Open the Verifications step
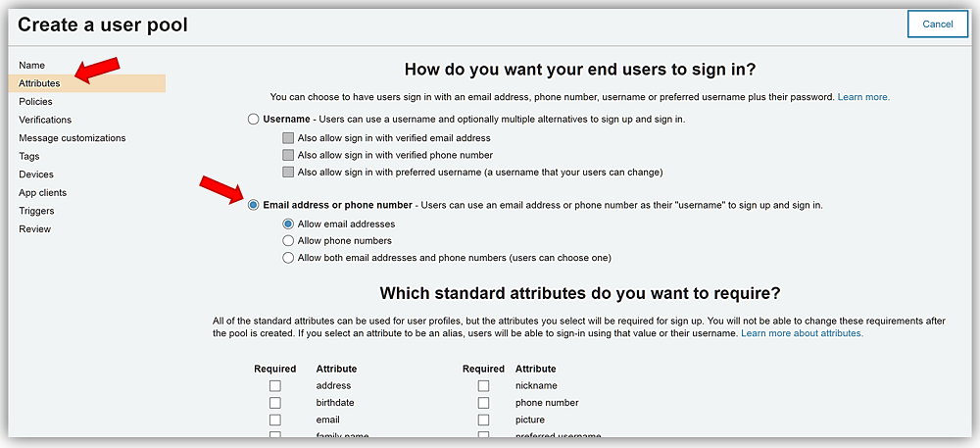Image resolution: width=980 pixels, height=448 pixels. pyautogui.click(x=45, y=120)
